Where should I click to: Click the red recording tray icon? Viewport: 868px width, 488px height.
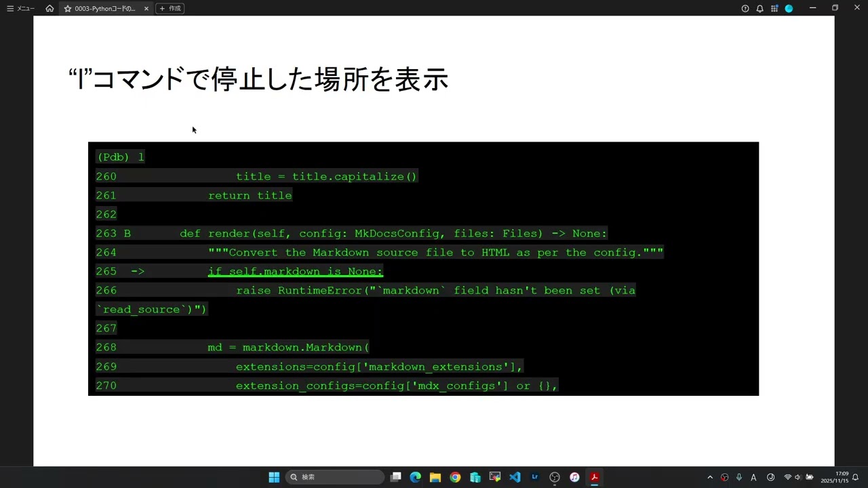[725, 477]
